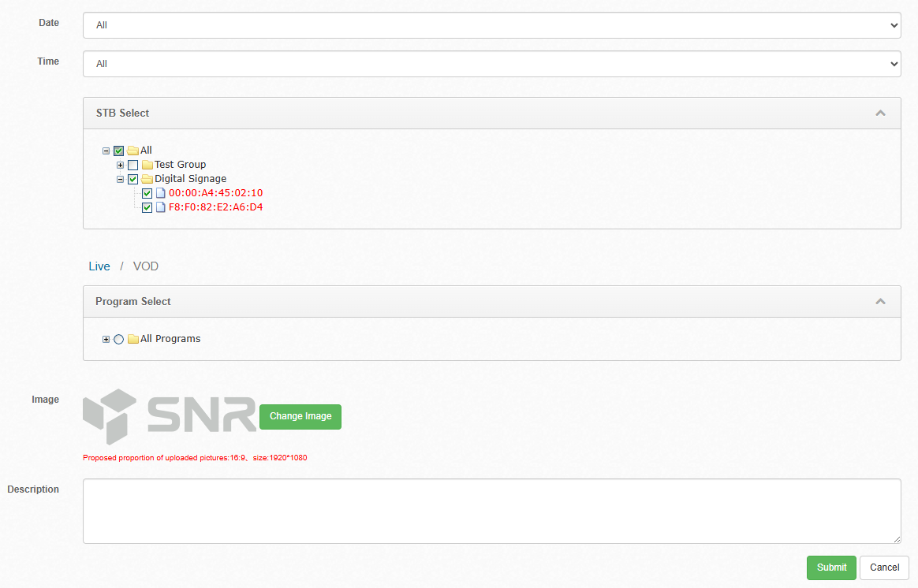
Task: Check the Test Group checkbox
Action: (133, 165)
